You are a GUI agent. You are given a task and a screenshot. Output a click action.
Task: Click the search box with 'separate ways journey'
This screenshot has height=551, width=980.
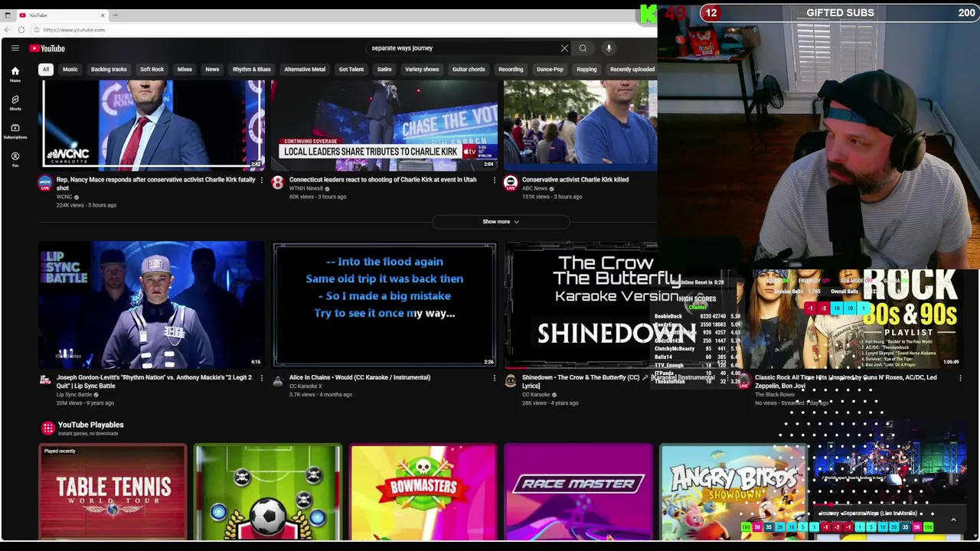[463, 48]
